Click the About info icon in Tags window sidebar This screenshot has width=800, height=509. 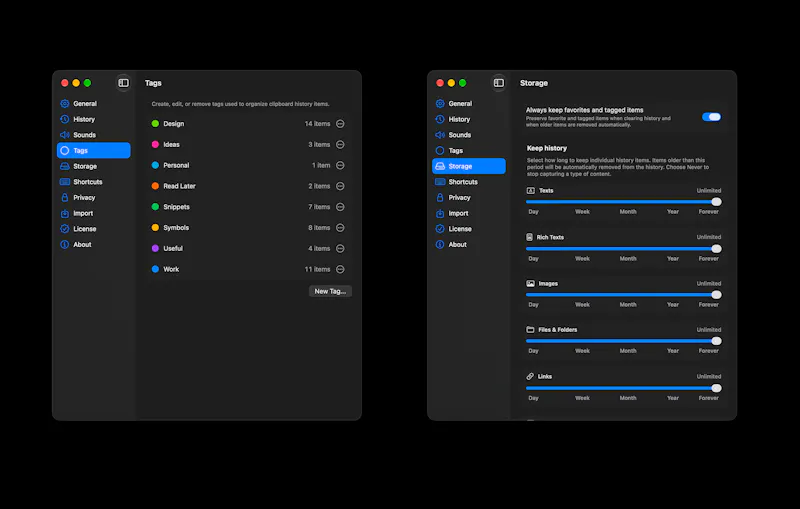(65, 245)
